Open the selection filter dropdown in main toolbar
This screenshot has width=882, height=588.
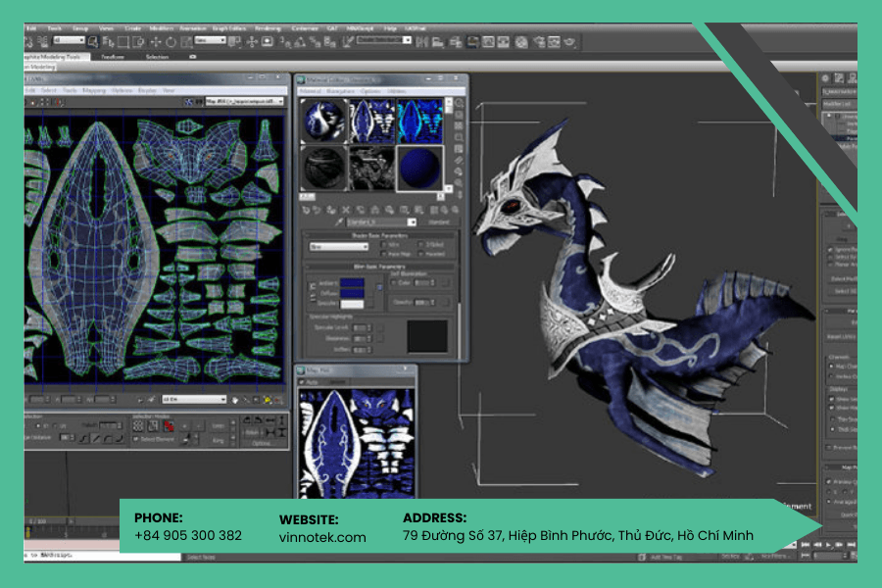coord(70,40)
